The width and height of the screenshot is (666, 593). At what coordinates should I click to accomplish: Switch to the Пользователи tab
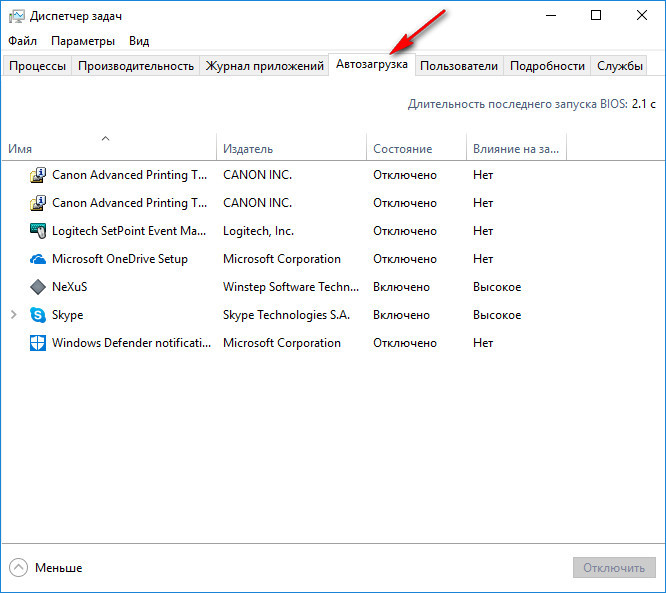click(x=459, y=66)
